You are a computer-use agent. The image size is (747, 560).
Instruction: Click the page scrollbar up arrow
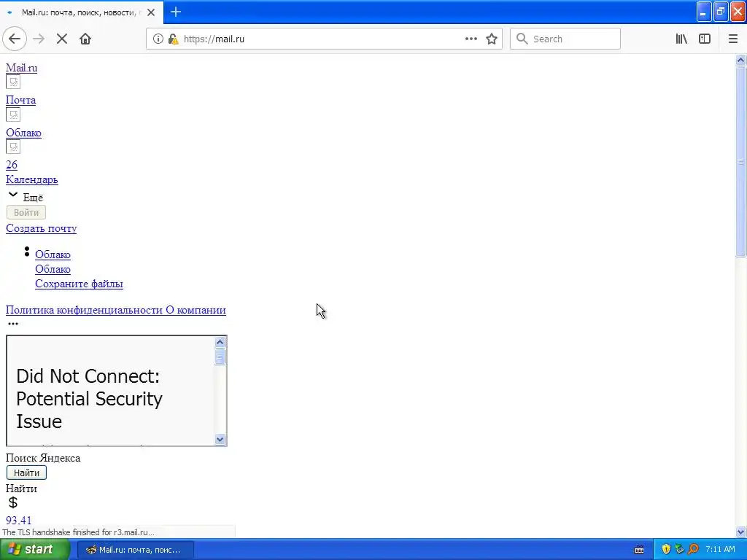(740, 60)
